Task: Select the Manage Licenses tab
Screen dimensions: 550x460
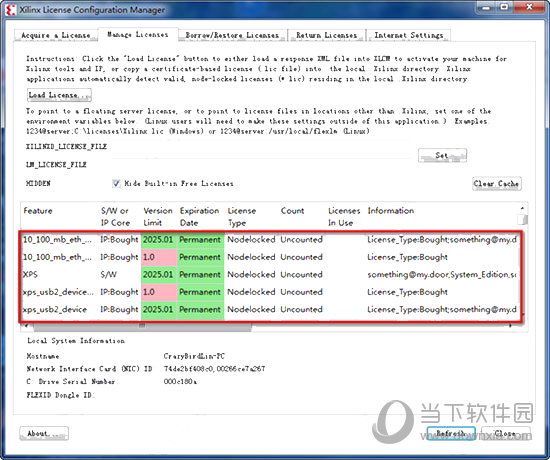Action: [x=138, y=35]
